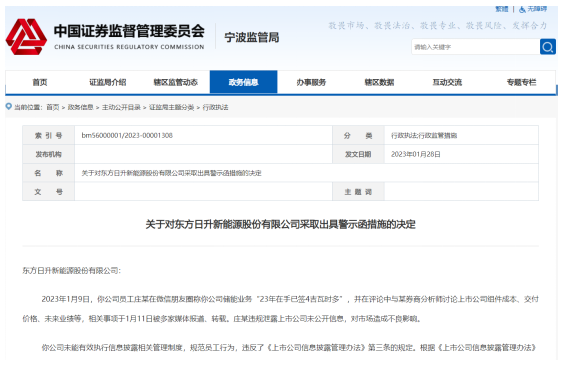Open the 互动交流 navigation tab

(447, 82)
